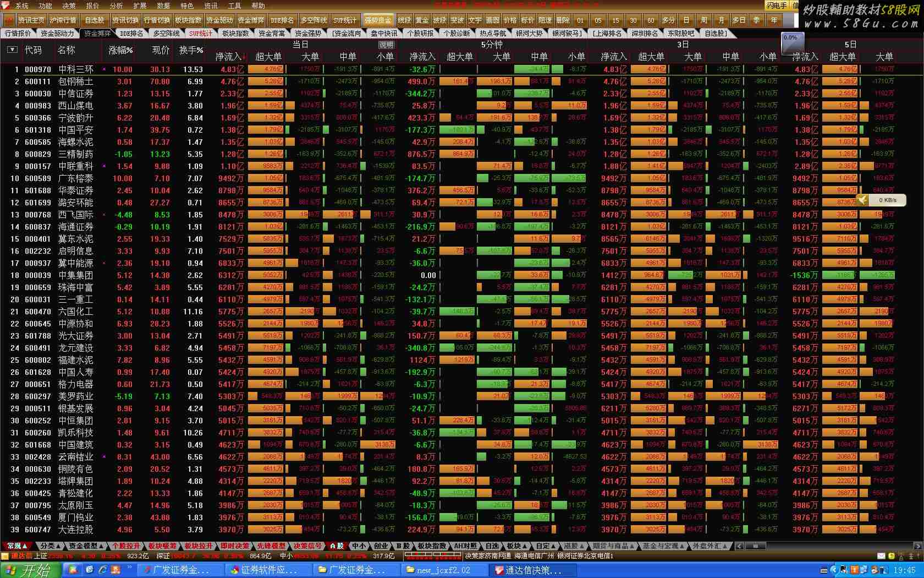Switch to the 行情报价 tab

(x=18, y=33)
